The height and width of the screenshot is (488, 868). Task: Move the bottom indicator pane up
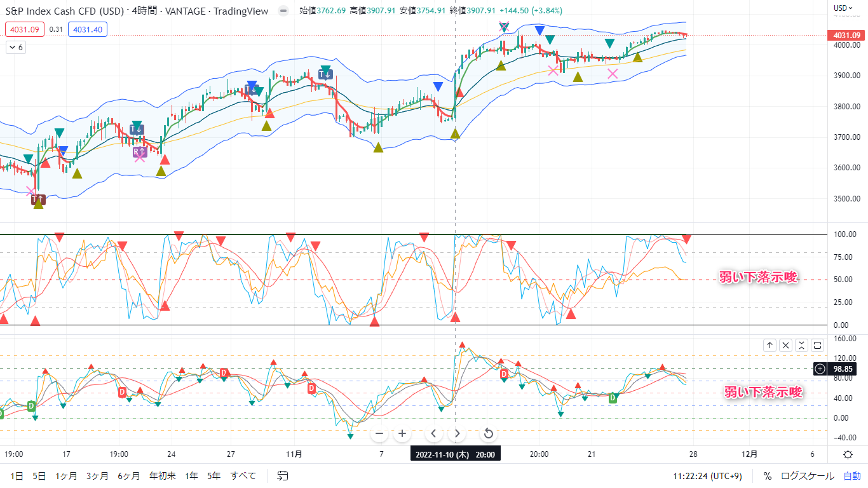(770, 345)
